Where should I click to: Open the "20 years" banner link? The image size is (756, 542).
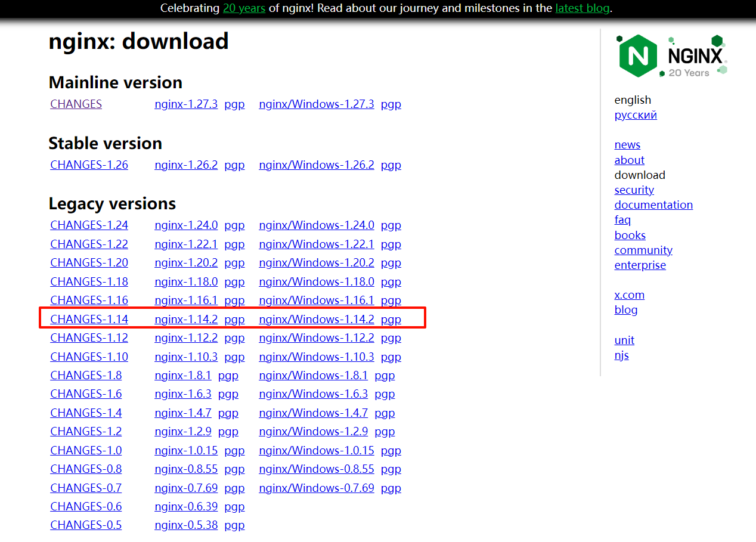(x=244, y=8)
